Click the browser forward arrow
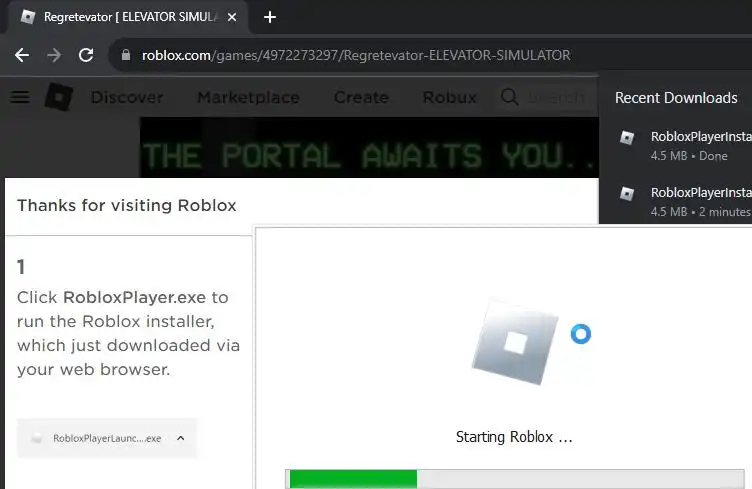The height and width of the screenshot is (489, 752). tap(54, 55)
